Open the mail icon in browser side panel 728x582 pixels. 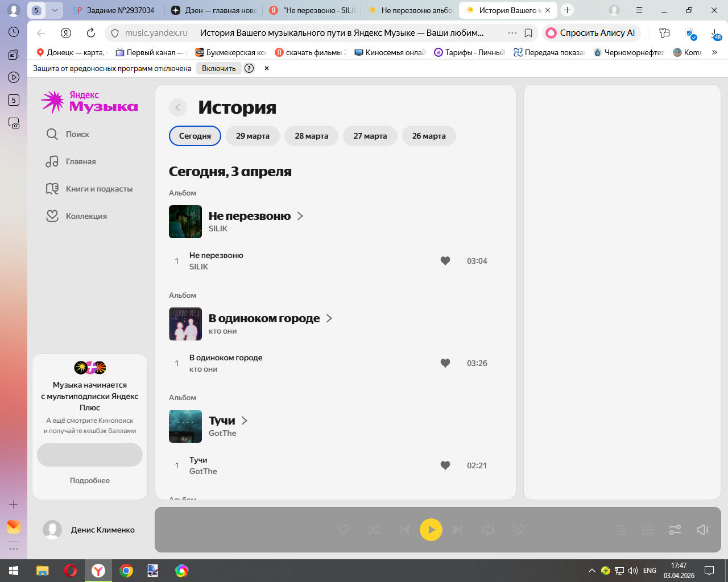(14, 527)
